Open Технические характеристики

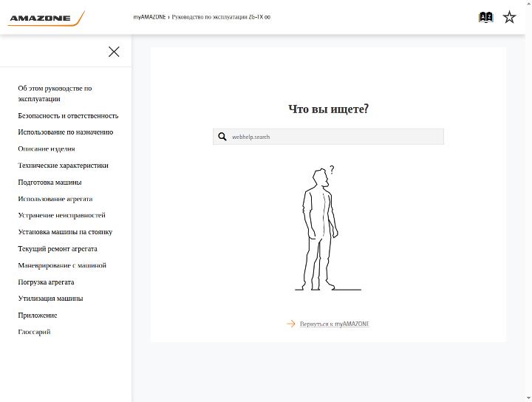pyautogui.click(x=63, y=166)
